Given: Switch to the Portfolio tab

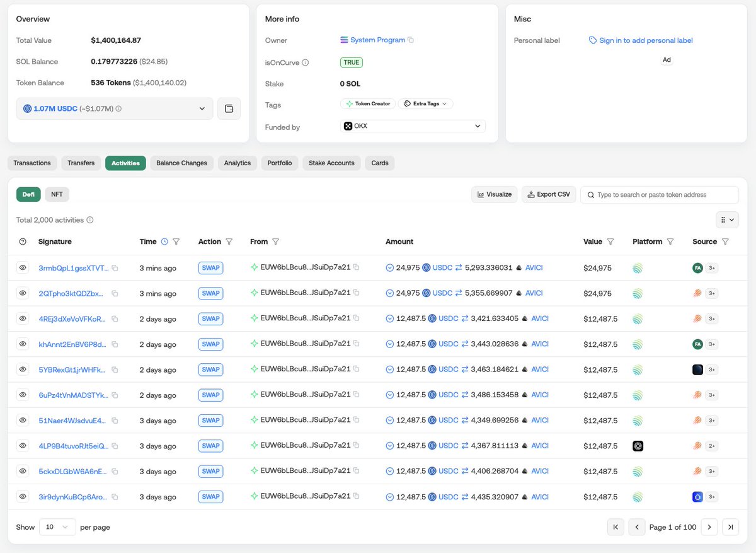Looking at the screenshot, I should pos(279,163).
